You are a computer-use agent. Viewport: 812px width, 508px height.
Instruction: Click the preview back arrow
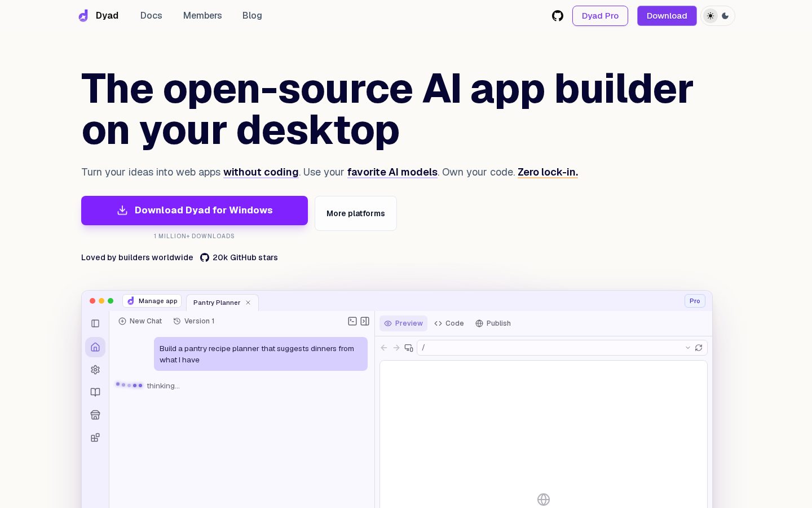click(x=384, y=348)
